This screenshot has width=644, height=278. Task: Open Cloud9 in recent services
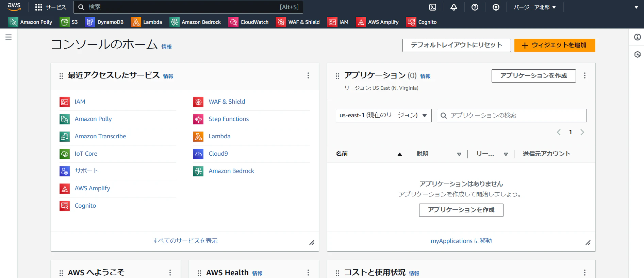tap(218, 154)
